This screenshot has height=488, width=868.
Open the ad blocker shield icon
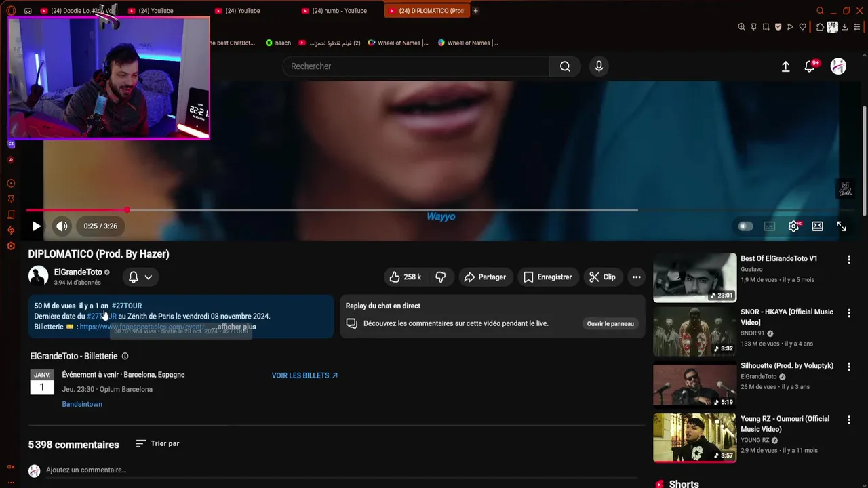tap(778, 27)
